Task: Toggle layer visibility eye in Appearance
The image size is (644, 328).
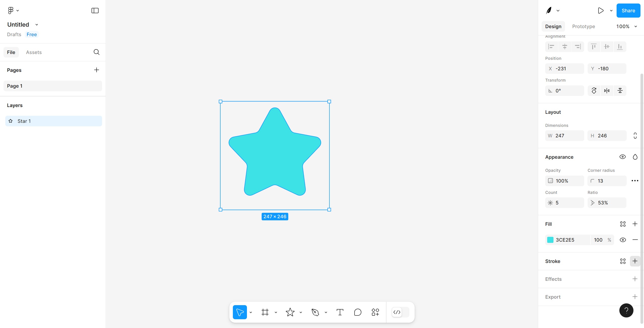Action: pyautogui.click(x=622, y=157)
